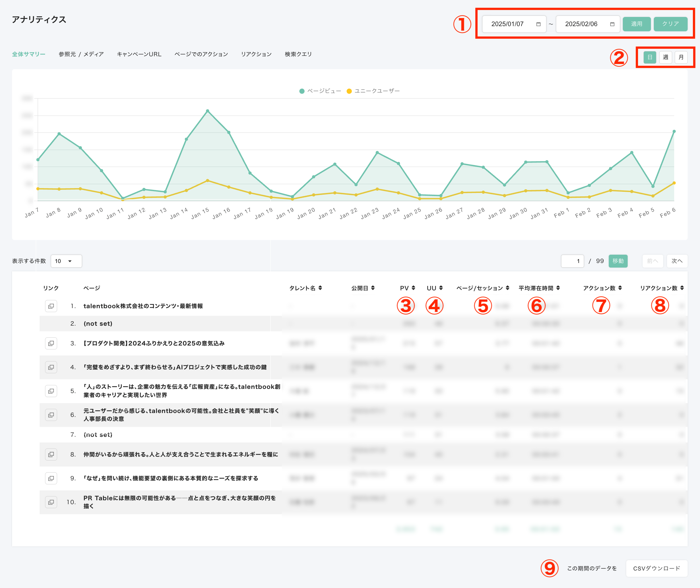Image resolution: width=700 pixels, height=588 pixels.
Task: Open link icon for row 8 article
Action: click(x=51, y=454)
